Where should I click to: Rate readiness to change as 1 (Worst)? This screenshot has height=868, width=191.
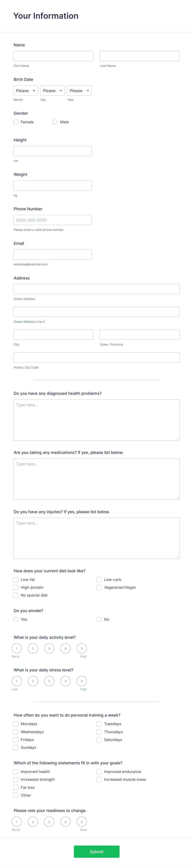[17, 822]
